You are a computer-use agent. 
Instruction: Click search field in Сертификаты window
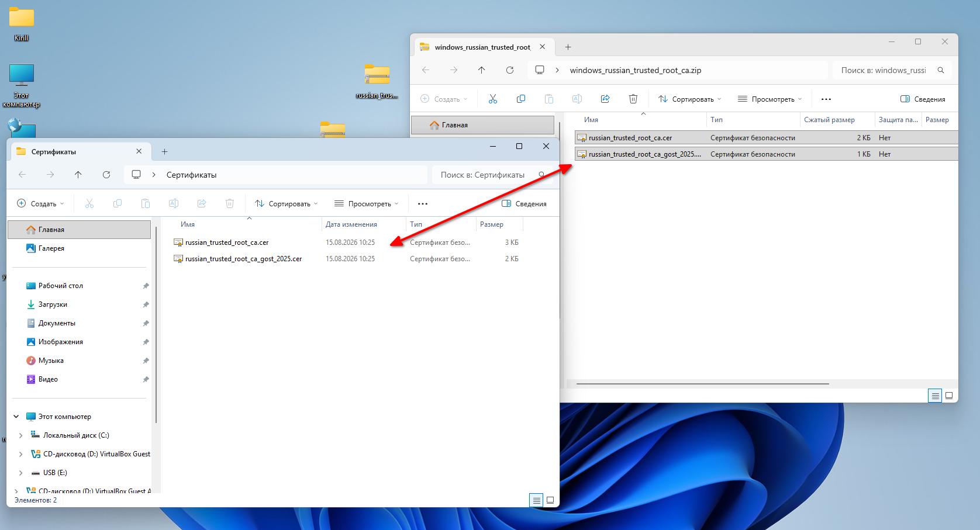pos(492,175)
